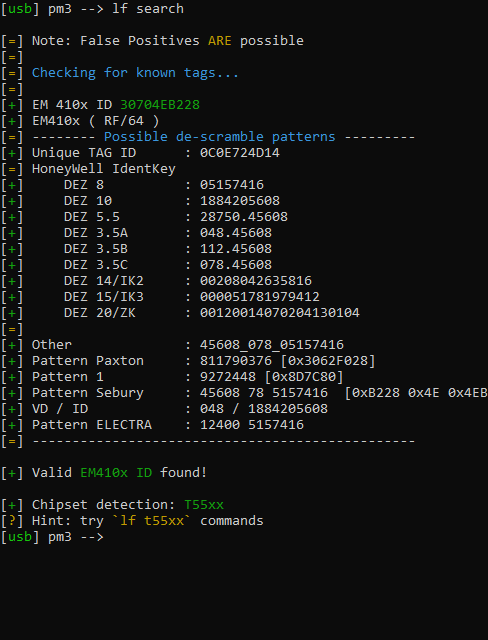Click the Other value 45608_078_05157416
The width and height of the screenshot is (488, 640).
[271, 345]
